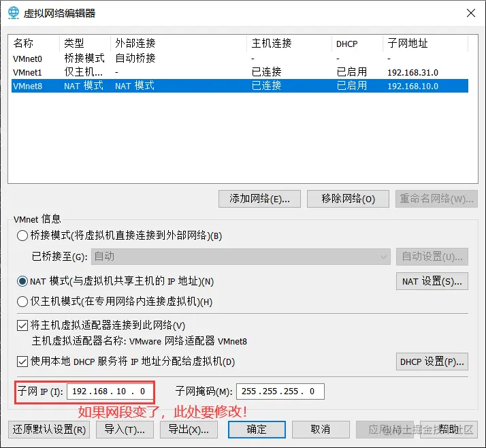This screenshot has height=448, width=486.
Task: Click the 重命名网络(W)... button
Action: coord(436,199)
